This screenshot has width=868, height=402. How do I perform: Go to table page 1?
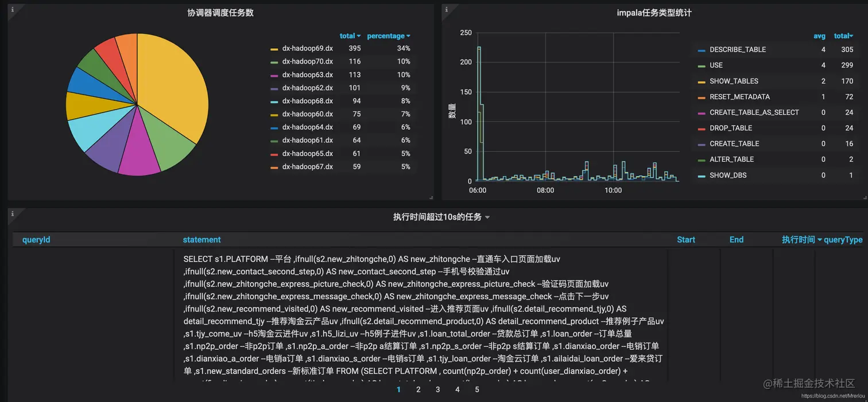[399, 389]
